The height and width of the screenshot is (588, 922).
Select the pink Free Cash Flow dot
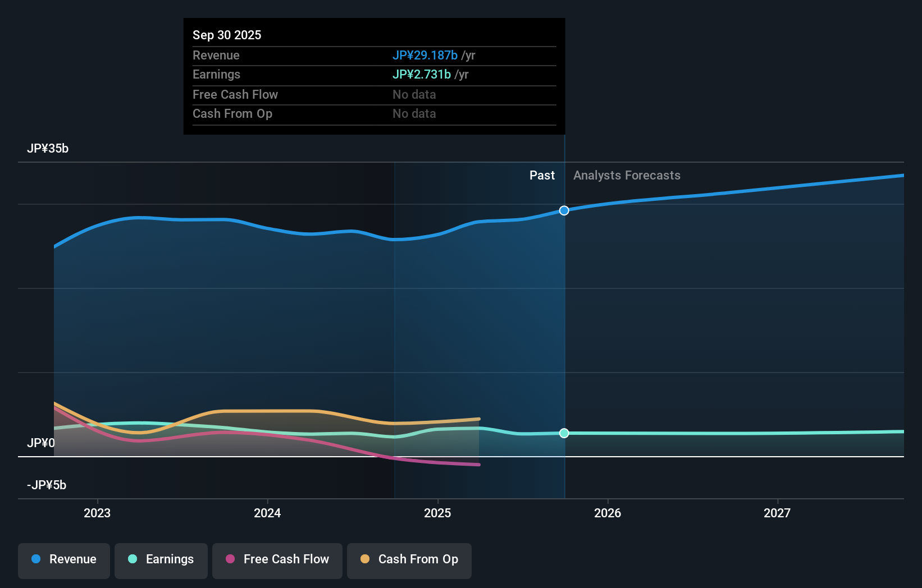click(229, 559)
